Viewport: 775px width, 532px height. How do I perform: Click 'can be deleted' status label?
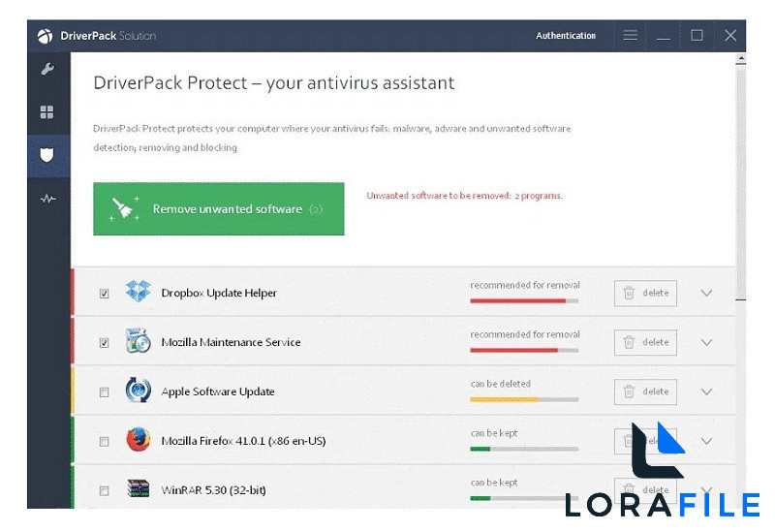coord(500,384)
